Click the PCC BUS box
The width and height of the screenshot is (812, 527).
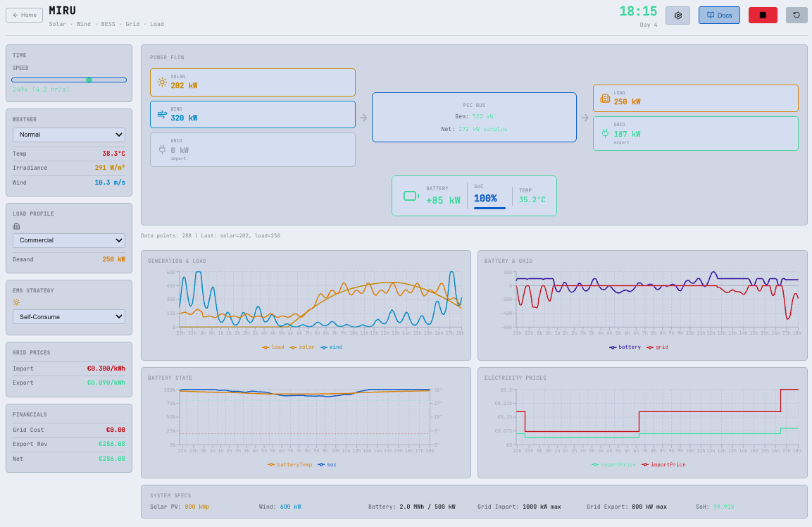click(x=474, y=117)
